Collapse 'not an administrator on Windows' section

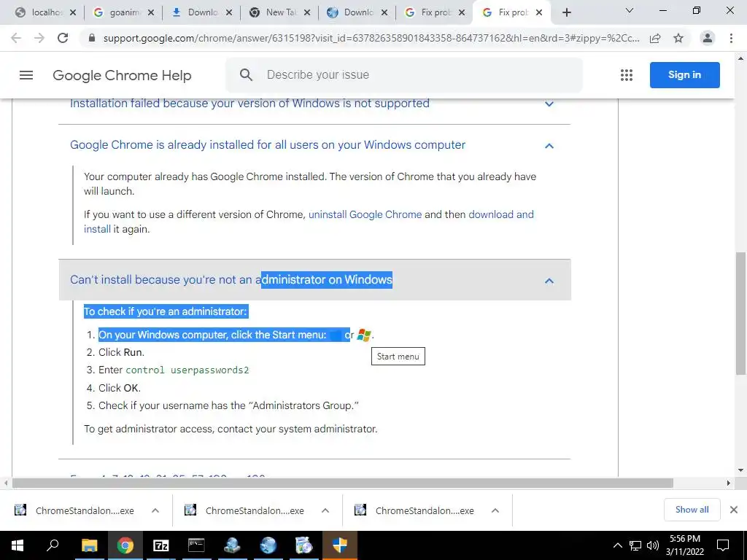[549, 281]
